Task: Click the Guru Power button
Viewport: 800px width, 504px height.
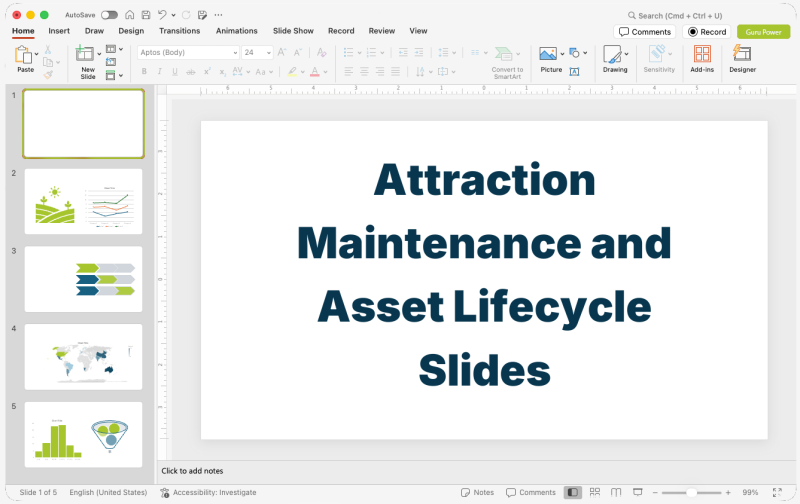Action: [x=763, y=32]
